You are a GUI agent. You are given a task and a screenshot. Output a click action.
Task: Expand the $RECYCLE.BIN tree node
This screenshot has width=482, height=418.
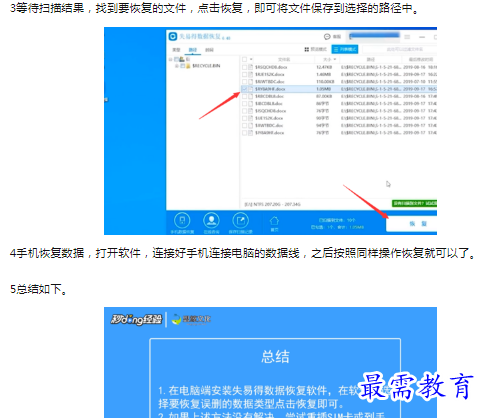point(177,66)
